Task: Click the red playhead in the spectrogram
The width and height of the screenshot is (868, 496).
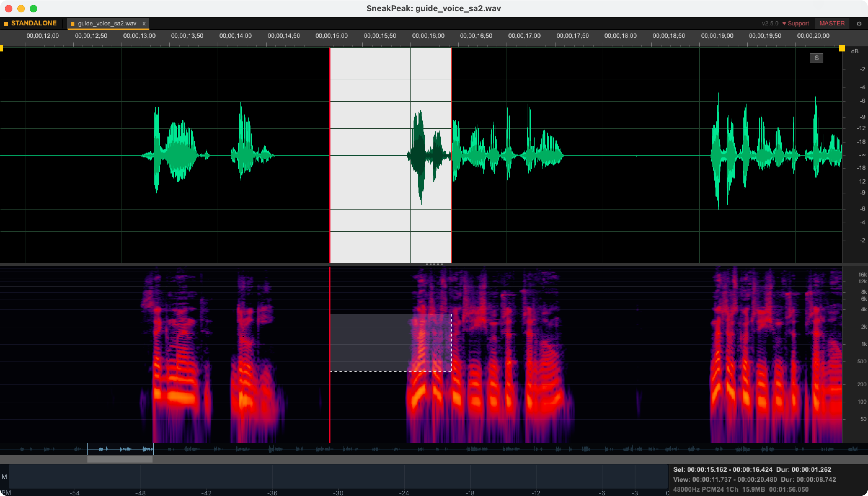Action: point(330,354)
